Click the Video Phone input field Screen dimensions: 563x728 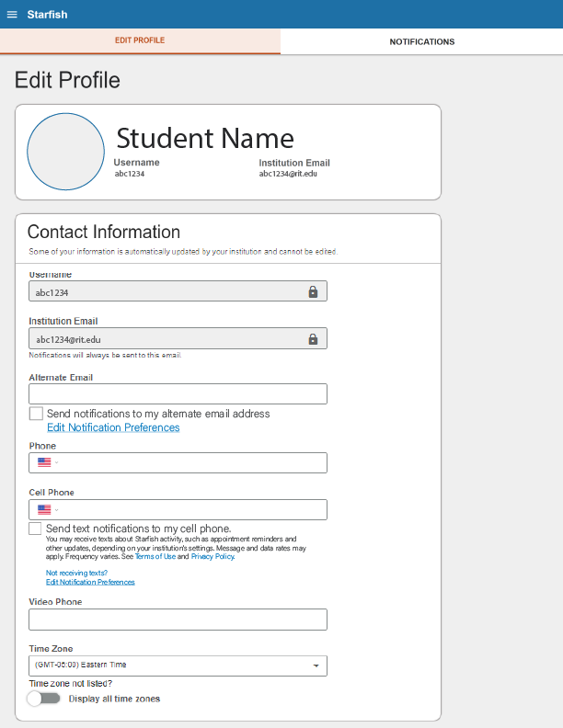[x=178, y=620]
